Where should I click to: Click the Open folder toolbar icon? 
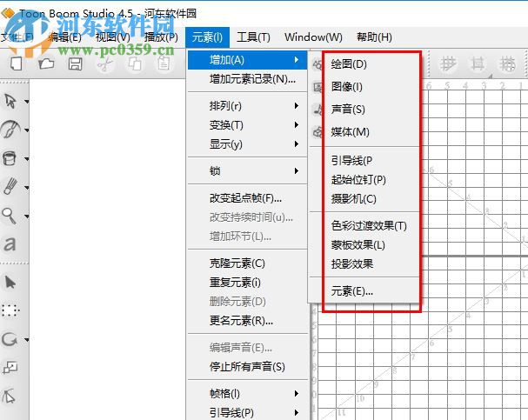(46, 63)
